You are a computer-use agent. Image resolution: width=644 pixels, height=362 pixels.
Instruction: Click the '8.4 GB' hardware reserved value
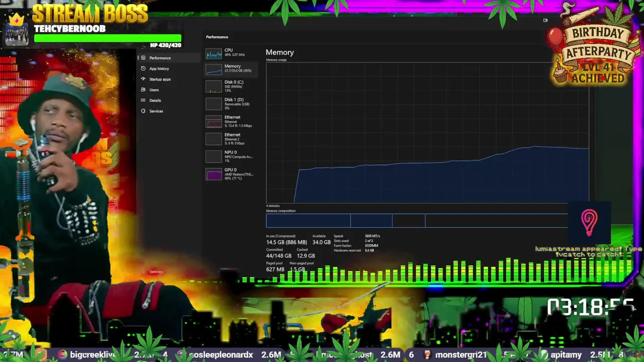coord(369,250)
